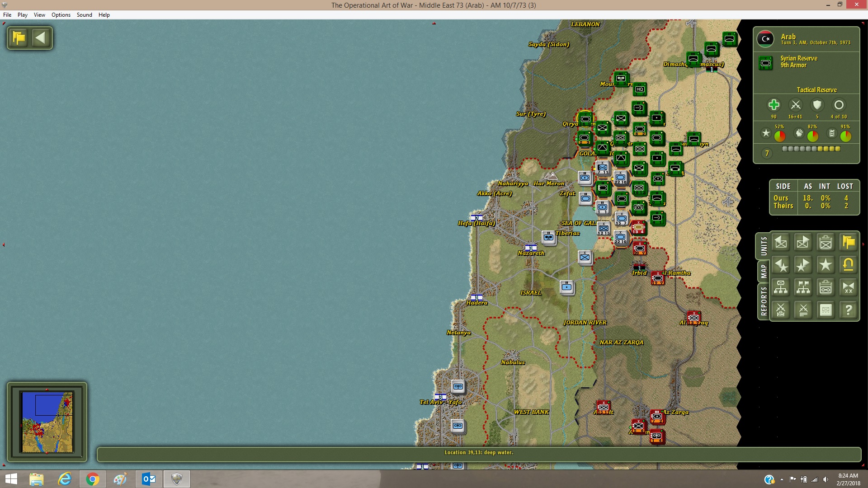
Task: Open the Sound menu
Action: 85,15
